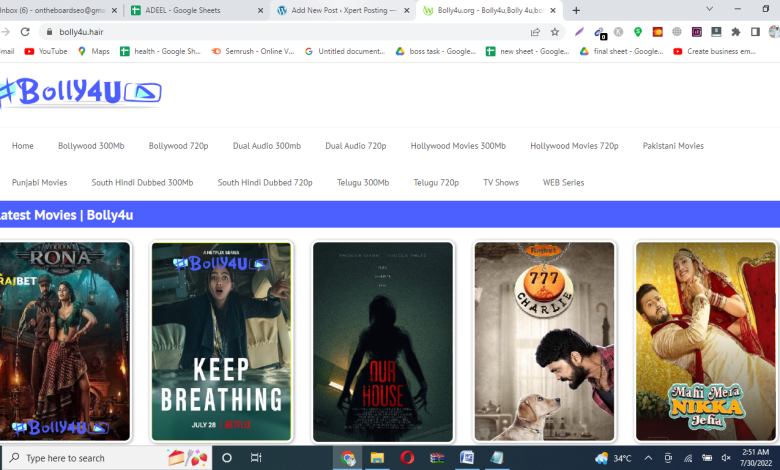Close the ADEEL Google Sheets tab
The image size is (780, 470).
(x=260, y=10)
